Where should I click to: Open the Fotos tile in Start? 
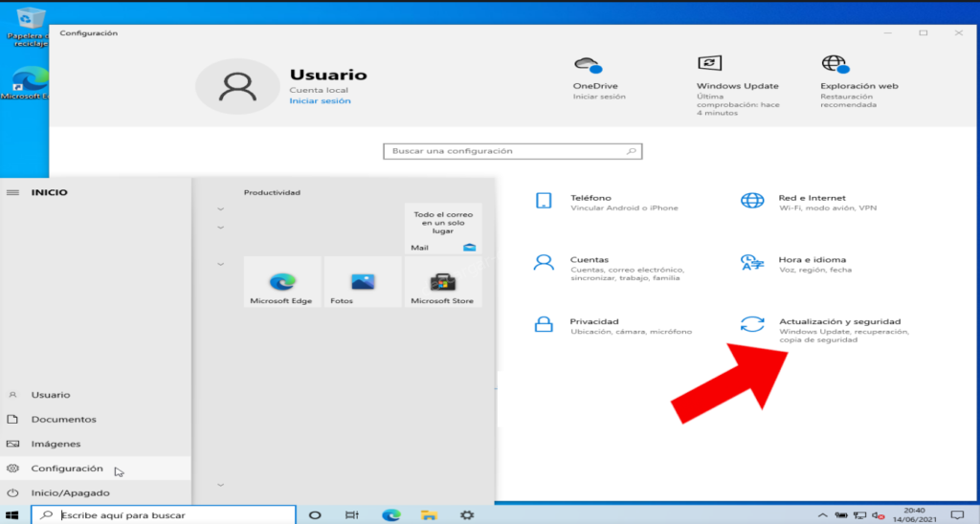(363, 282)
